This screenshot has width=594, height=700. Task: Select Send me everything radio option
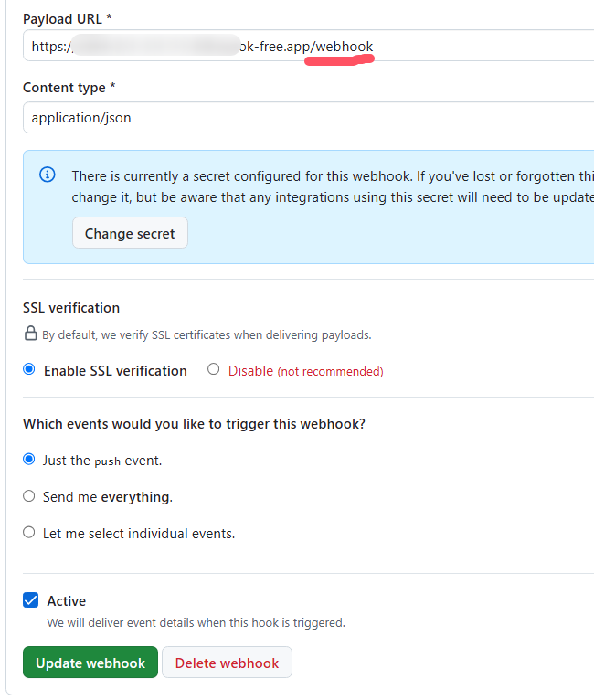[29, 496]
